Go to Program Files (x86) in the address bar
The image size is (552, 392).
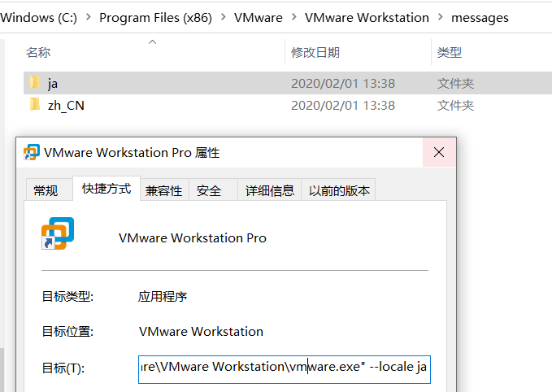tap(155, 17)
